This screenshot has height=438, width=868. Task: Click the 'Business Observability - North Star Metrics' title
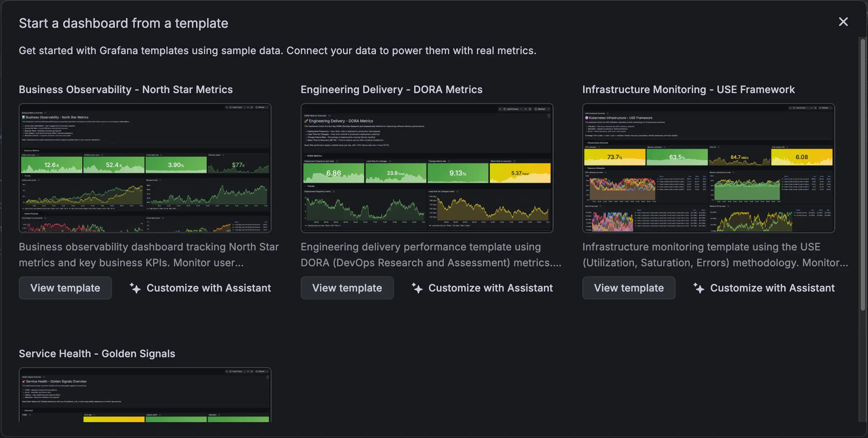pyautogui.click(x=126, y=89)
